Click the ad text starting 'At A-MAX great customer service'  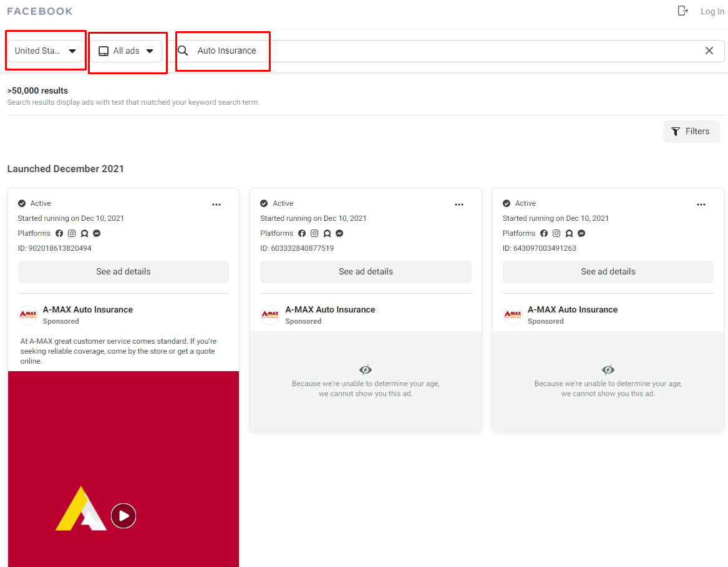119,351
